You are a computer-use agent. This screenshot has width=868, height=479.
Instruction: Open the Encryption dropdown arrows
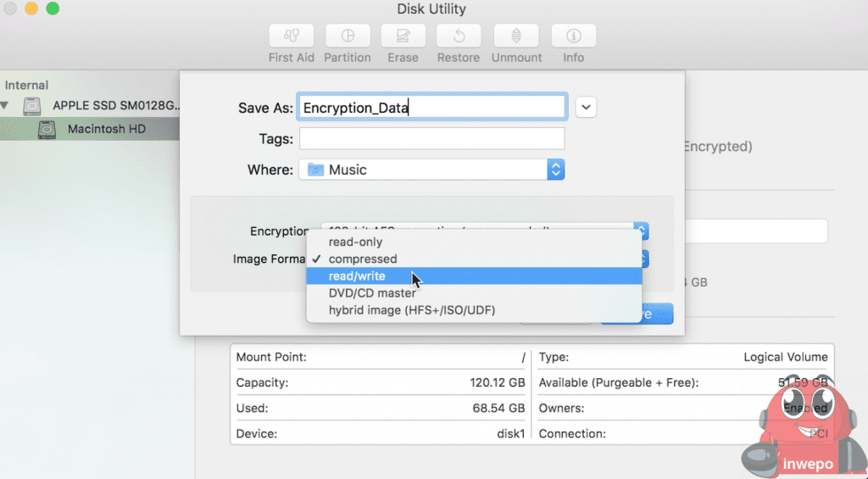tap(642, 231)
